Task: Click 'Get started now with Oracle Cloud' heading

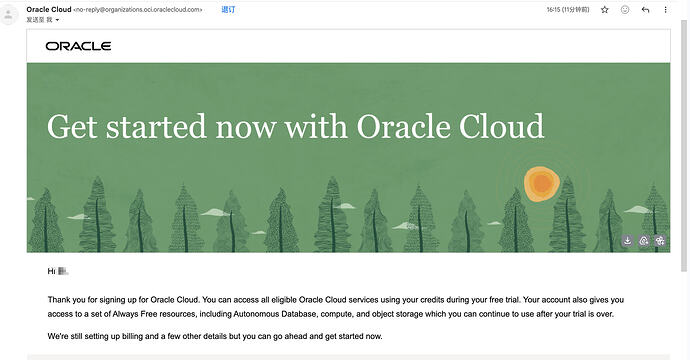Action: (296, 127)
